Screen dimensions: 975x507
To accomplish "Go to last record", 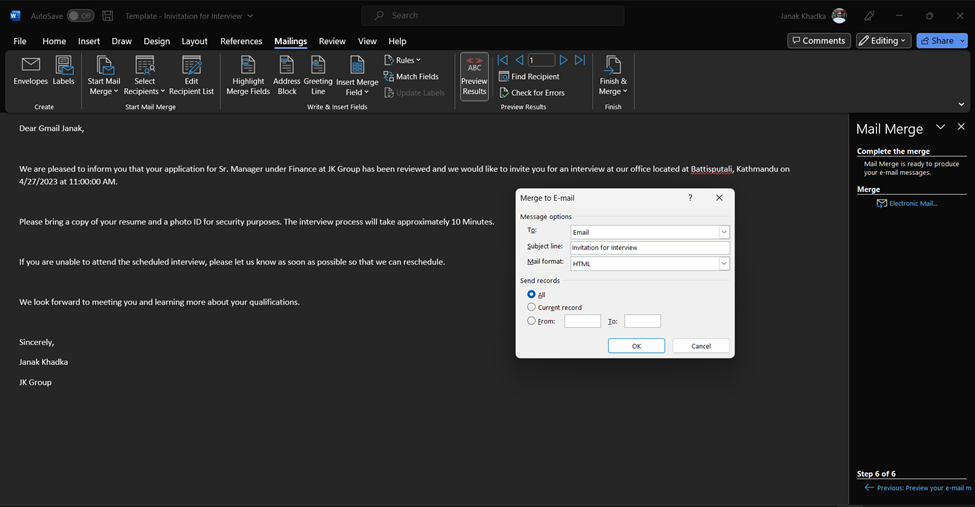I will pos(580,60).
